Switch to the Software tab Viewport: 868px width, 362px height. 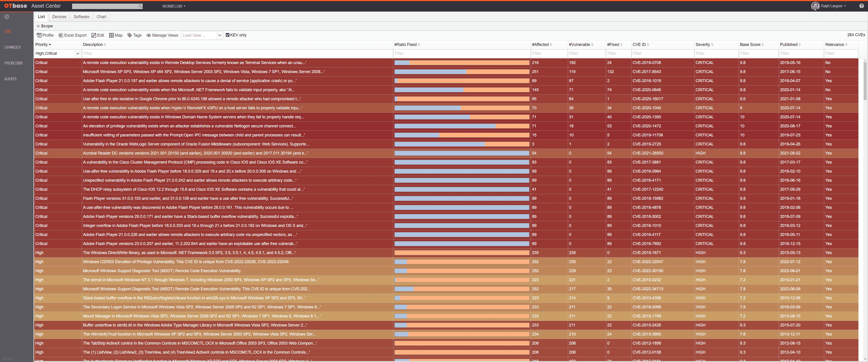82,17
